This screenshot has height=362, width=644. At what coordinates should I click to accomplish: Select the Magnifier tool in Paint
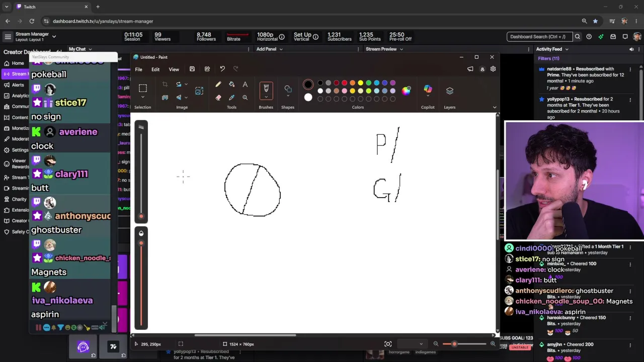(245, 98)
